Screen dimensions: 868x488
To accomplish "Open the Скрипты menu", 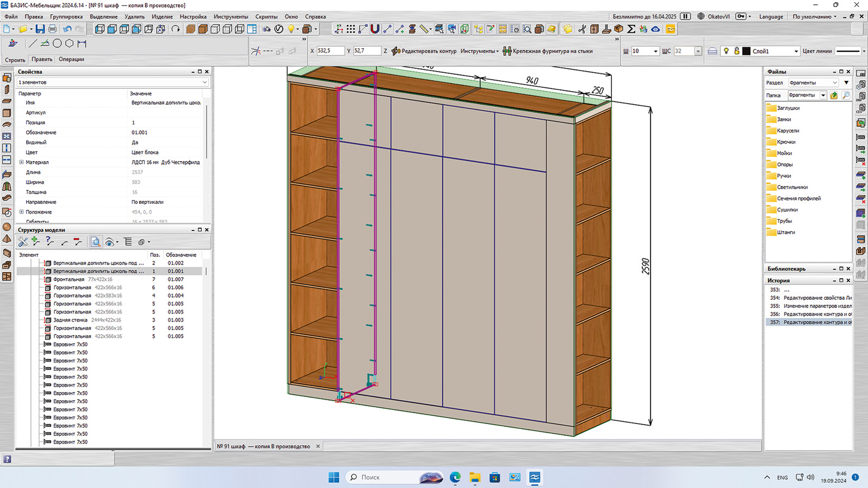I will 266,17.
